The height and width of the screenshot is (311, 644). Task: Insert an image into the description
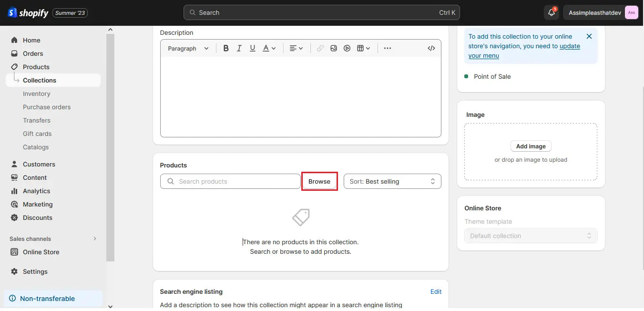[333, 48]
